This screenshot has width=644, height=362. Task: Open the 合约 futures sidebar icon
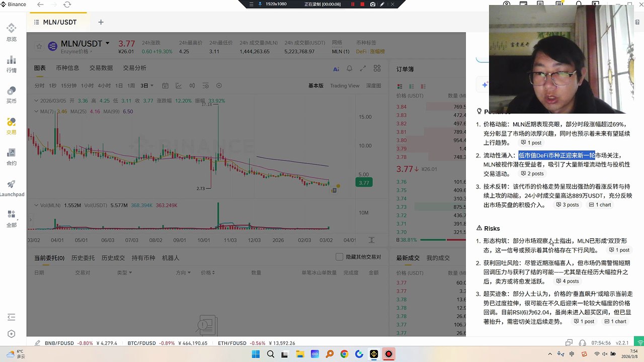11,156
